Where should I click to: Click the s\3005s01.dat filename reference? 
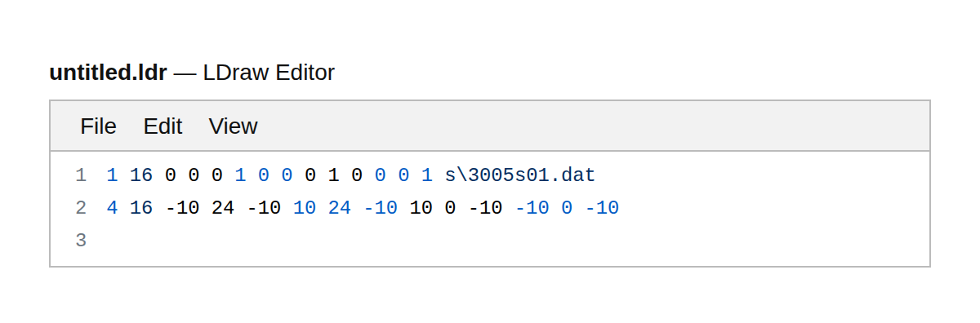pyautogui.click(x=520, y=175)
